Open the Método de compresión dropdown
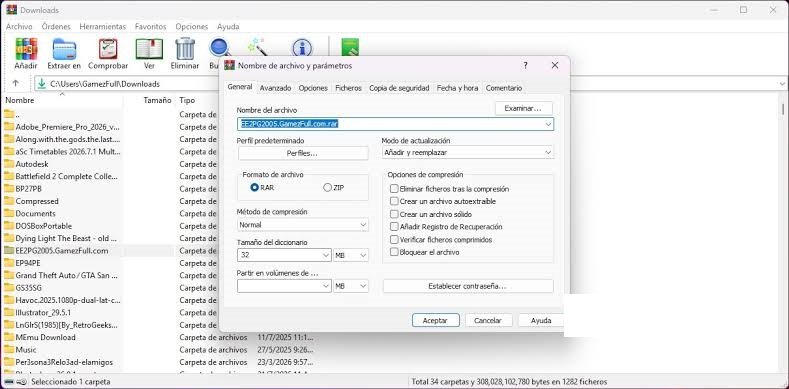 (302, 225)
